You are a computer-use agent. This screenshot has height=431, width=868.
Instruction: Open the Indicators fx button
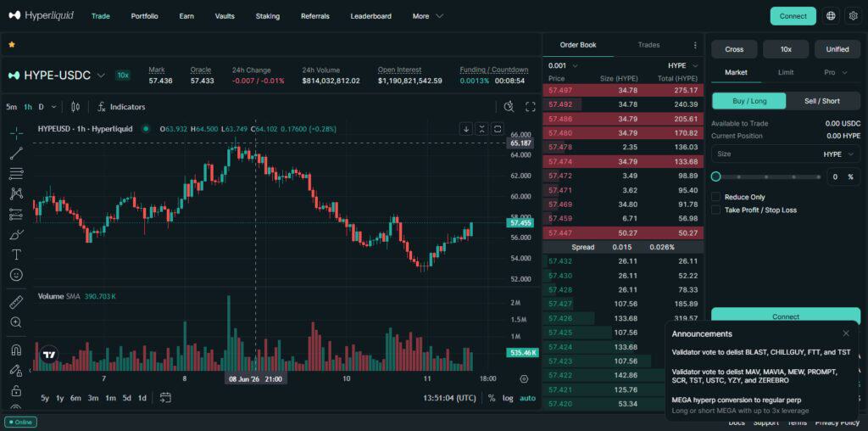tap(120, 107)
